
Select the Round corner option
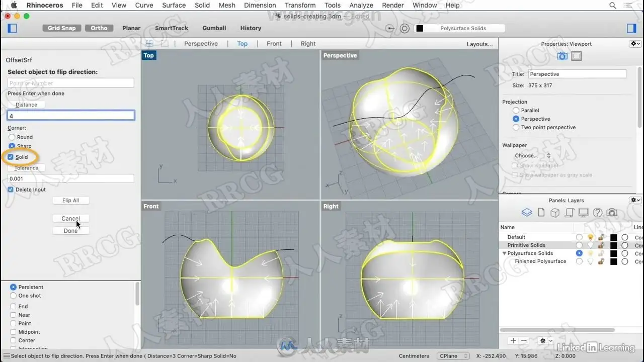(x=12, y=137)
